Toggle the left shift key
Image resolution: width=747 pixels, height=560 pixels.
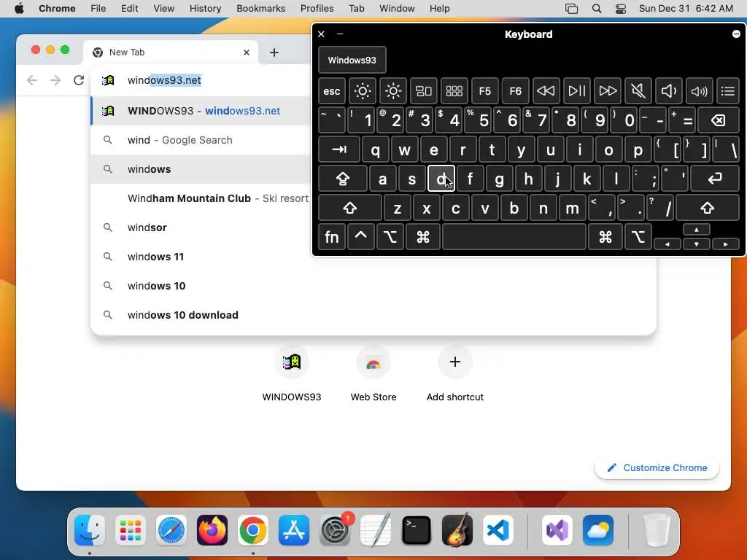tap(349, 208)
